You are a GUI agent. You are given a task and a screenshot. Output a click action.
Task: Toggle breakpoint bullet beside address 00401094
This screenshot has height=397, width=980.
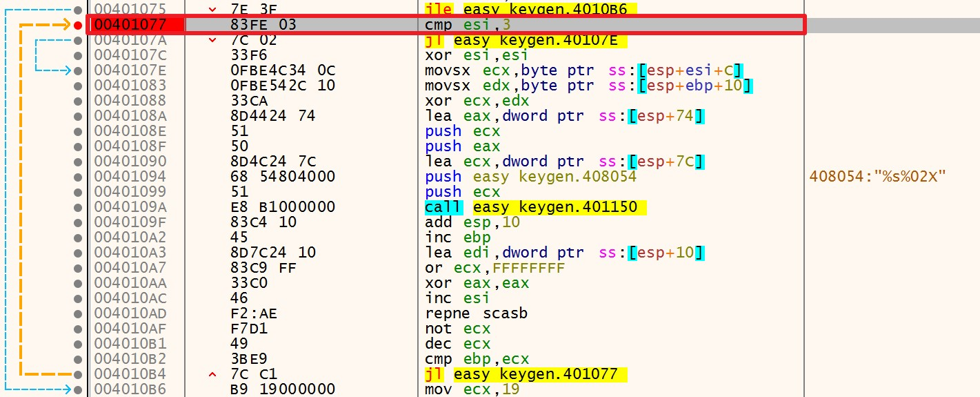[78, 177]
